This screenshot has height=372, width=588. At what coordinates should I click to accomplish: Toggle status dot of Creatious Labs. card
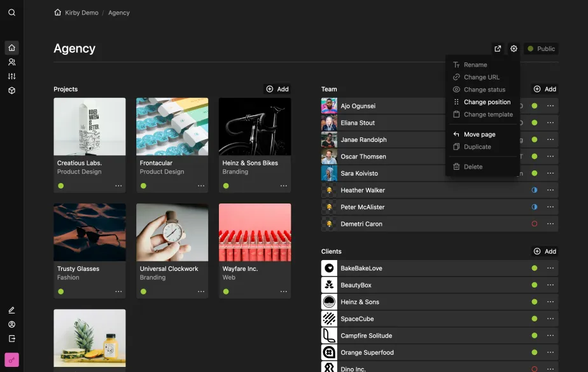[61, 186]
